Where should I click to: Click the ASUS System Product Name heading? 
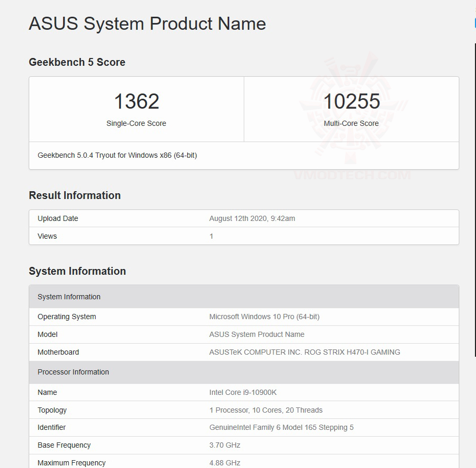[147, 24]
